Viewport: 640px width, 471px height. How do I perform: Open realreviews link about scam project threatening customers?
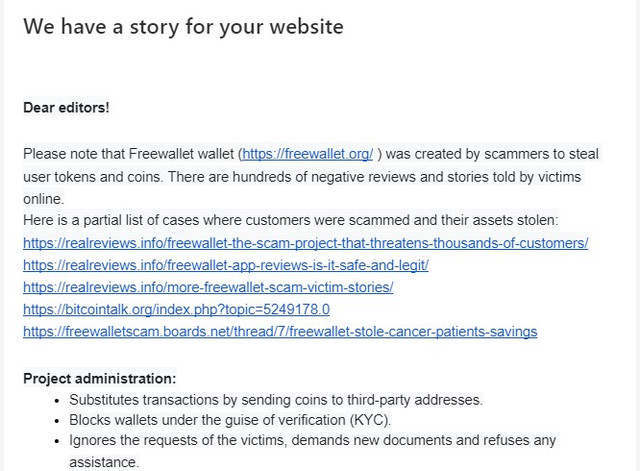(x=306, y=243)
